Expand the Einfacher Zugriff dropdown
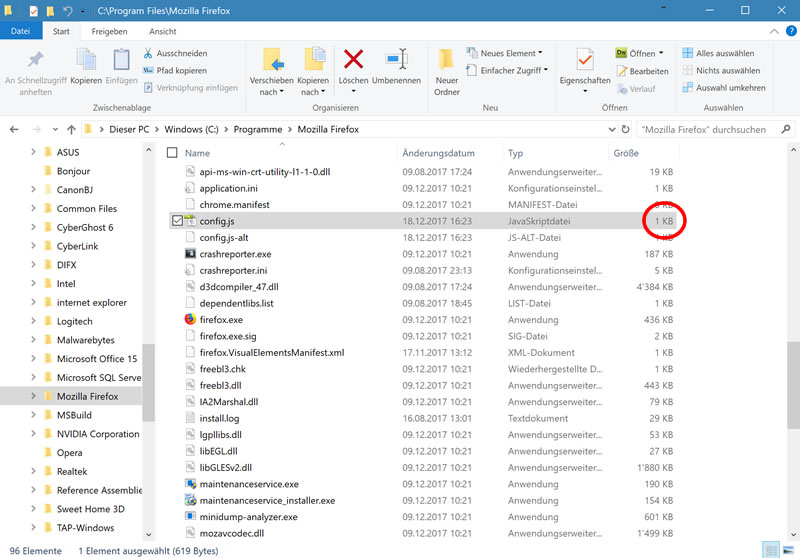 click(515, 71)
